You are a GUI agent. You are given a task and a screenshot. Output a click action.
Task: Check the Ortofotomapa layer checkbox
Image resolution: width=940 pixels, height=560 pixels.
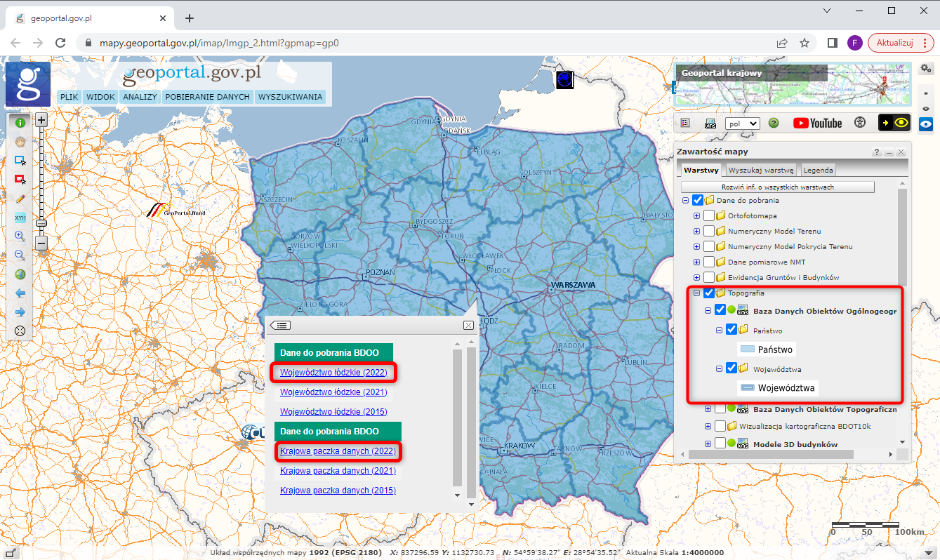point(709,215)
